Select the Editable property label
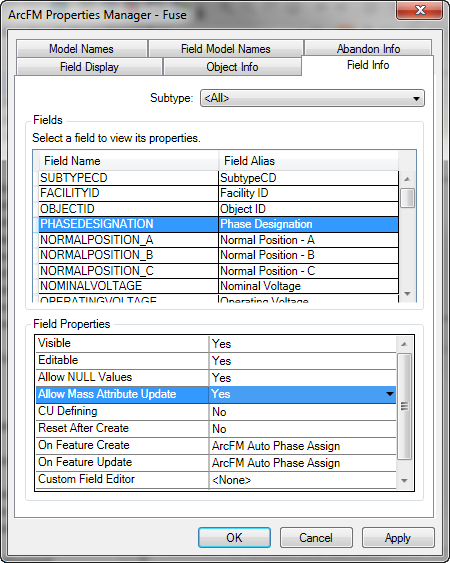Viewport: 450px width, 563px height. pyautogui.click(x=122, y=360)
